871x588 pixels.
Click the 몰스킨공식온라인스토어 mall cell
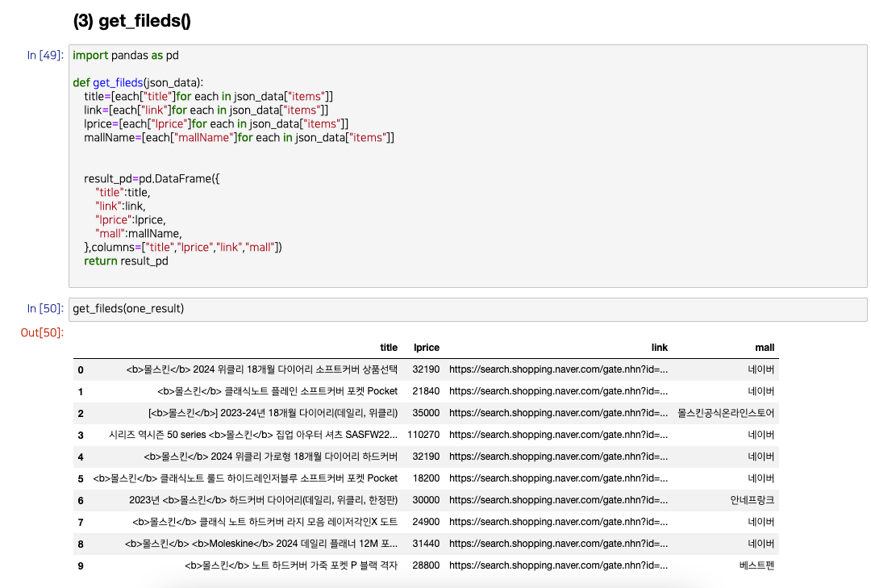pos(726,413)
